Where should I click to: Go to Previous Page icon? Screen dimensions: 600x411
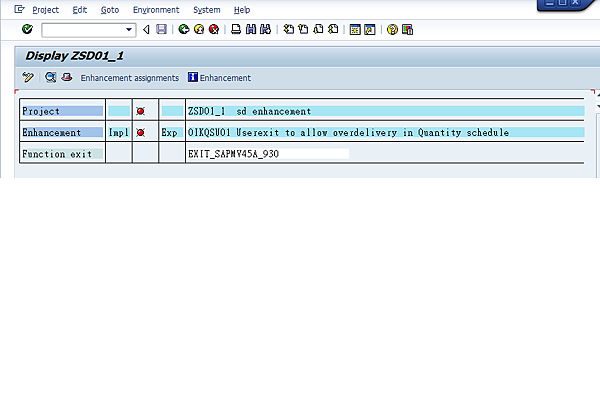[x=303, y=29]
